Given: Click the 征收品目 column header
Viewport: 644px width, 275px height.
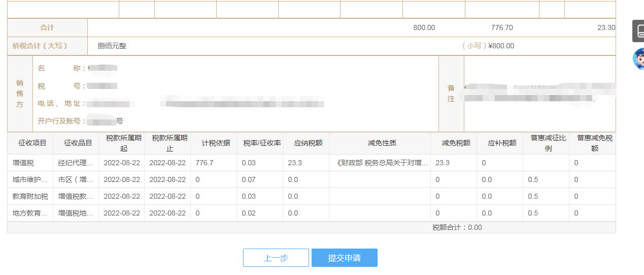Looking at the screenshot, I should click(x=76, y=143).
